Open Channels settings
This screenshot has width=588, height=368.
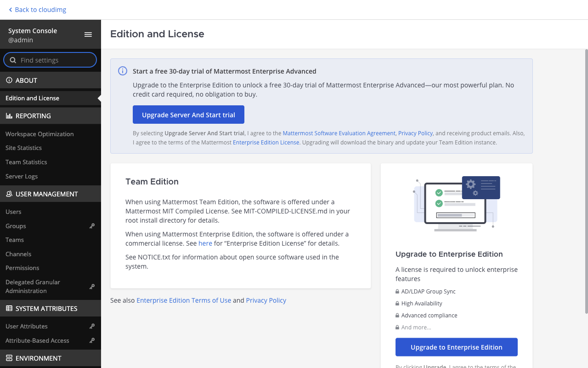(18, 254)
